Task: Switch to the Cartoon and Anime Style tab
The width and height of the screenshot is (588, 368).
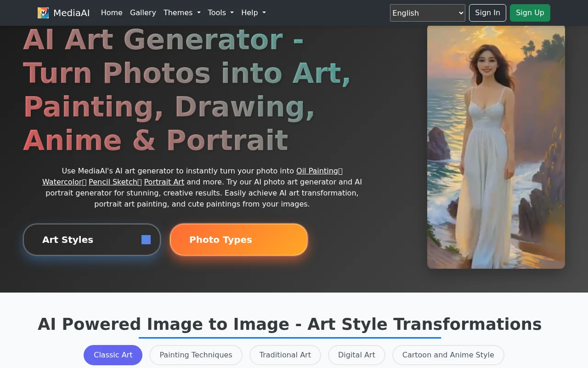Action: tap(448, 355)
